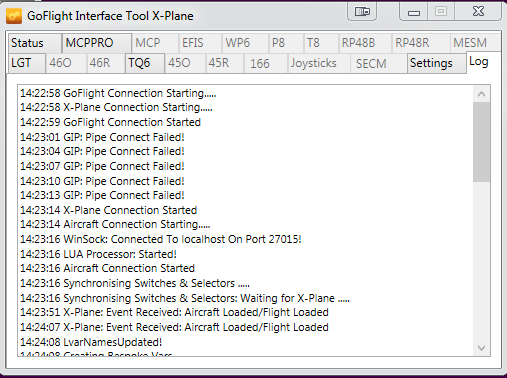Click the WinSock Connected log line
The width and height of the screenshot is (507, 378).
tap(161, 239)
